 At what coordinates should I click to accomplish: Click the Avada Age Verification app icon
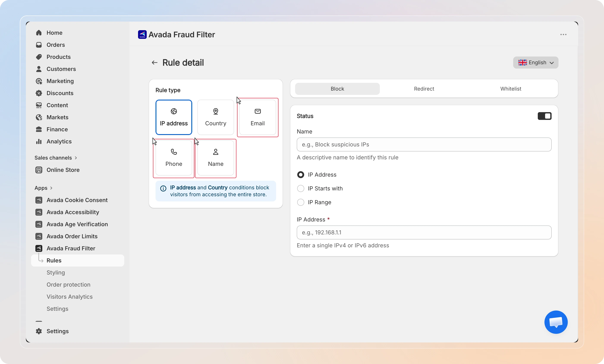(39, 224)
